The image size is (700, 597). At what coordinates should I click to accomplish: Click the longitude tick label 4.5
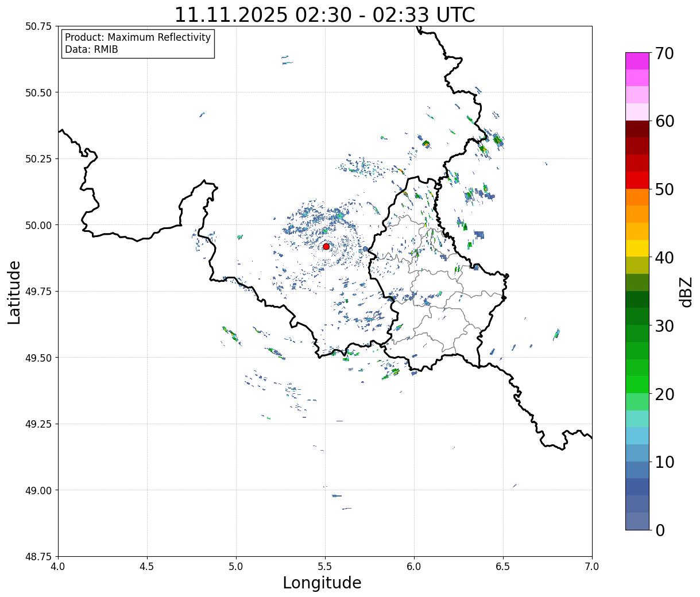click(x=148, y=567)
